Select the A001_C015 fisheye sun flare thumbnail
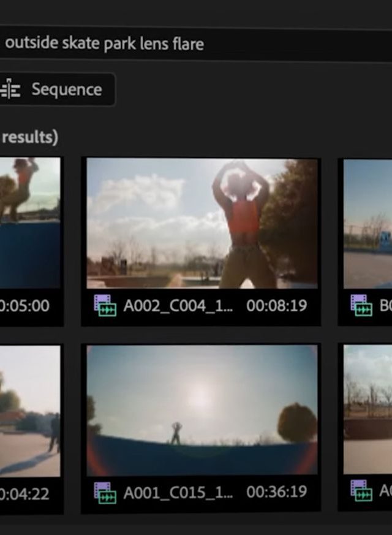This screenshot has width=392, height=535. (x=202, y=410)
